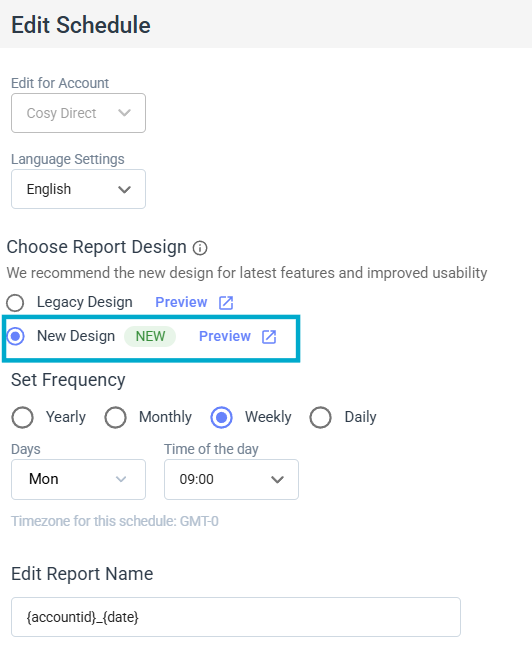Click the Legacy Design Preview link
Image resolution: width=532 pixels, height=649 pixels.
coord(181,302)
